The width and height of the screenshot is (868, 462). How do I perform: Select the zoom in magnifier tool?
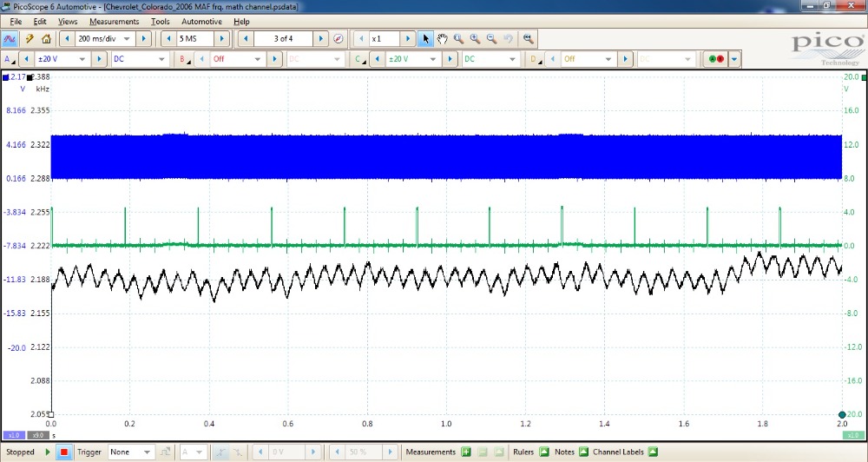475,39
